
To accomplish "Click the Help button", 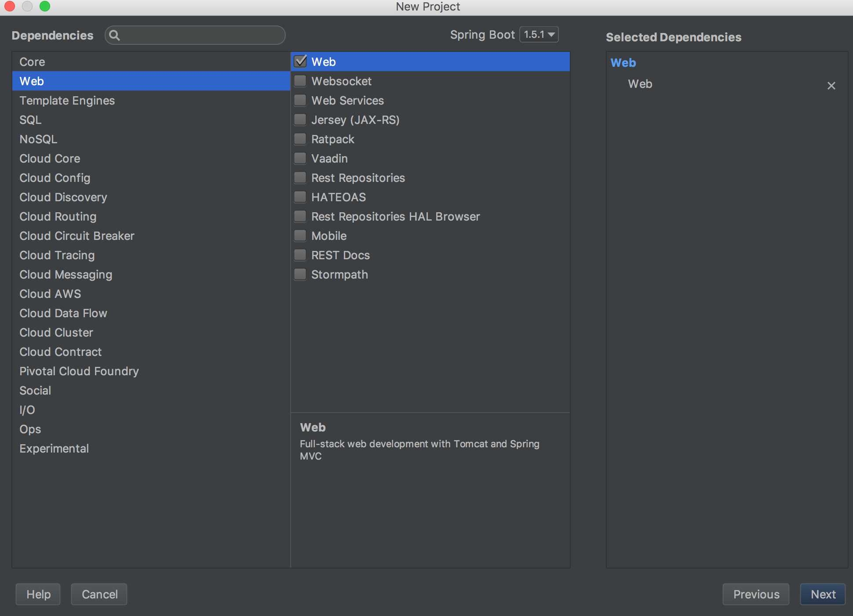I will click(38, 594).
